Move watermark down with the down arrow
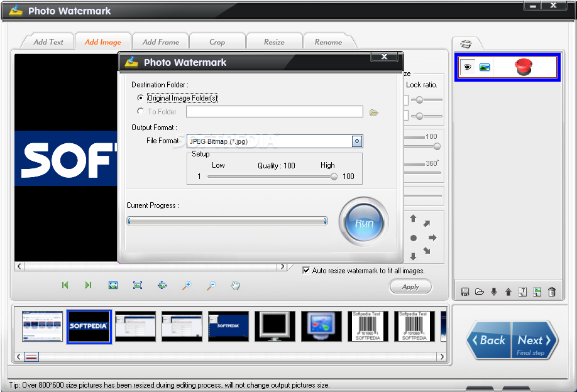This screenshot has height=392, width=577. (413, 256)
